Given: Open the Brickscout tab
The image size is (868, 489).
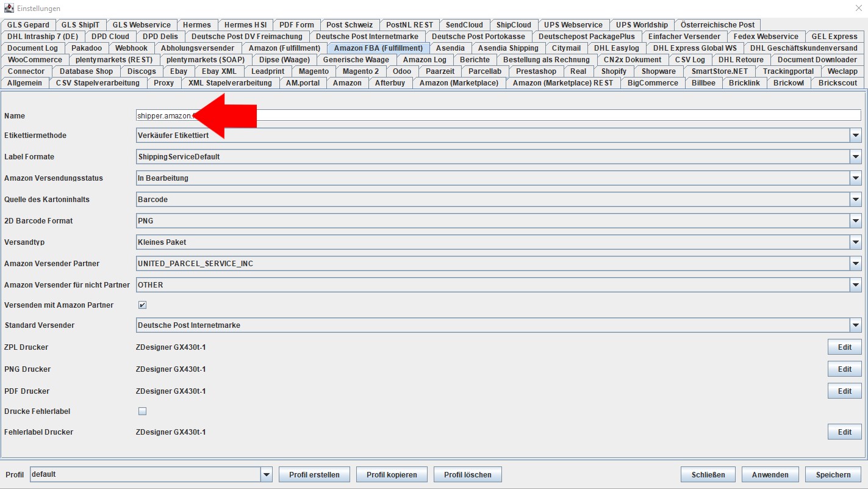Looking at the screenshot, I should point(838,83).
